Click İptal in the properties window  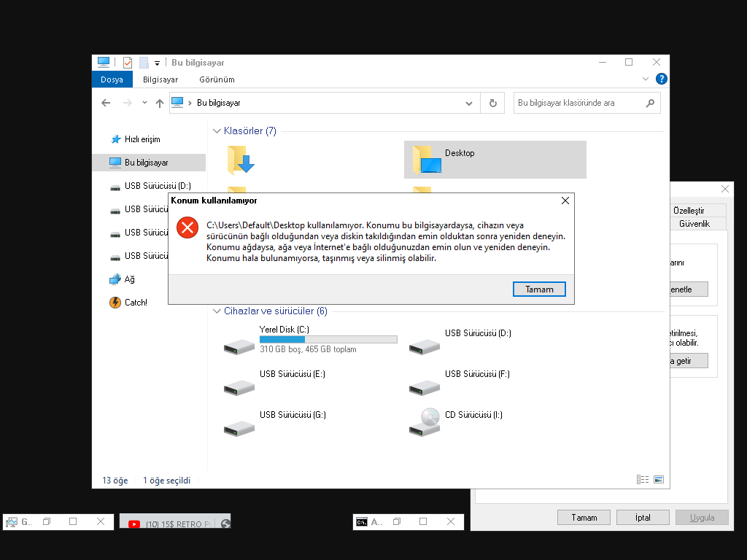(x=643, y=518)
